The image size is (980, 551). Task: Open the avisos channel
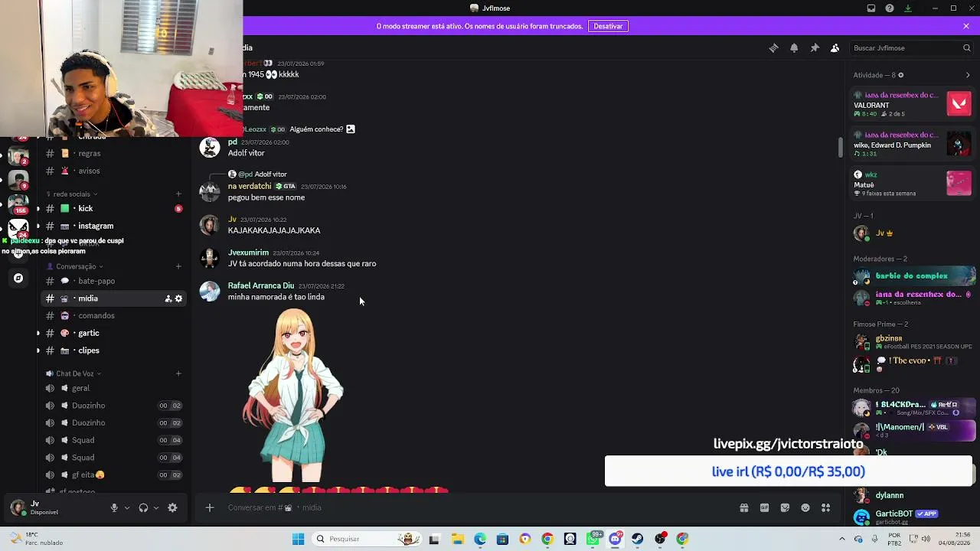[113, 171]
